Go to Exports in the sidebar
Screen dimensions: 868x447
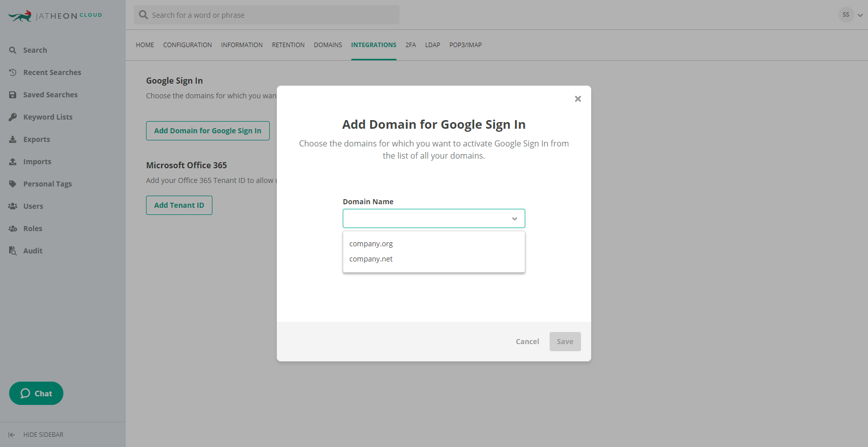tap(37, 139)
